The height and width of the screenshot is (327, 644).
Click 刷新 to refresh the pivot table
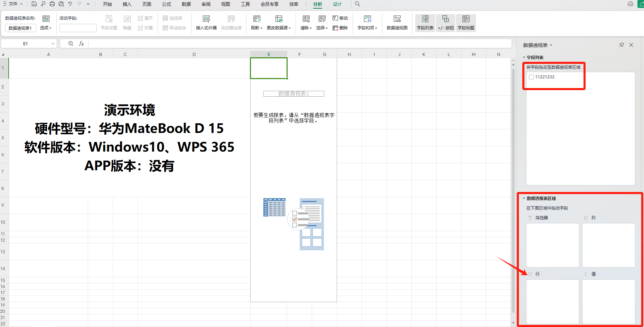256,23
